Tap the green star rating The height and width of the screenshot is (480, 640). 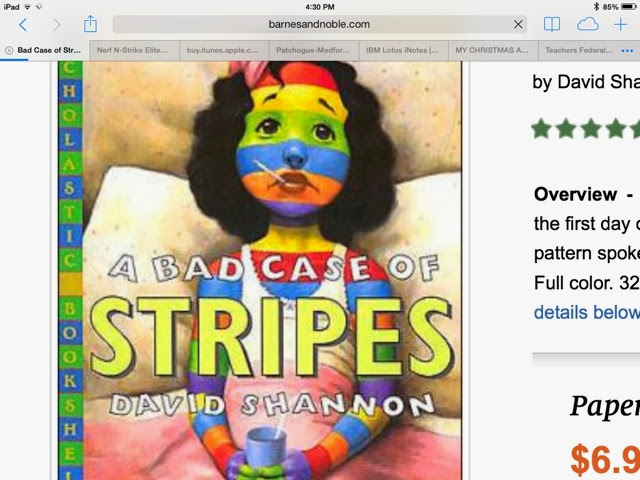(x=586, y=129)
